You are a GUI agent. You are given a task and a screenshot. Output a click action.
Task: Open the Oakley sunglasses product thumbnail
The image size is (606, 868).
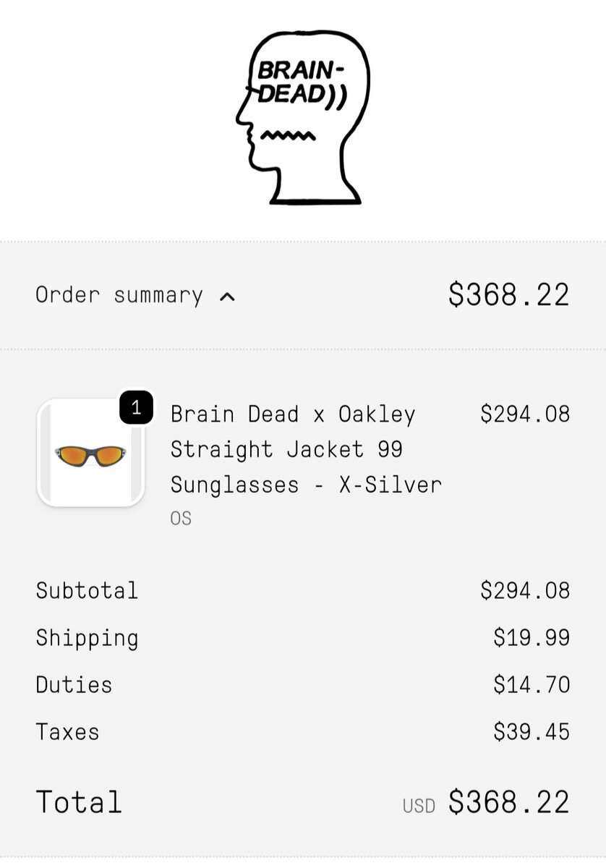click(91, 453)
